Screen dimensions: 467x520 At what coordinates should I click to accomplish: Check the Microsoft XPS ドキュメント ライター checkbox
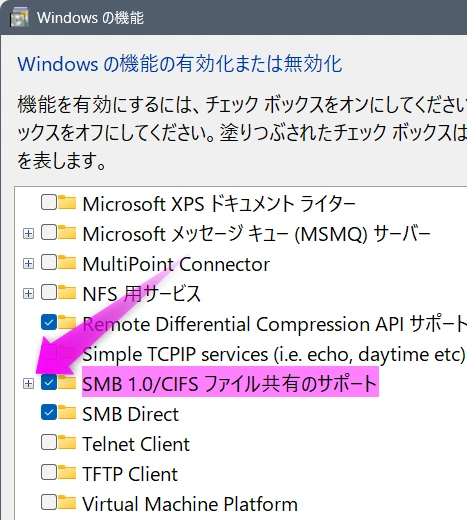coord(49,202)
